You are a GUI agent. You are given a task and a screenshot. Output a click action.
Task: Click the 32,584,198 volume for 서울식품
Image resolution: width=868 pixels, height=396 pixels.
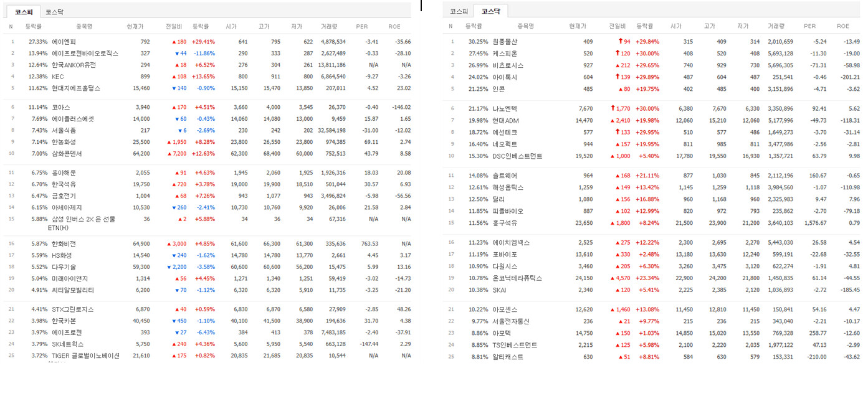(331, 131)
